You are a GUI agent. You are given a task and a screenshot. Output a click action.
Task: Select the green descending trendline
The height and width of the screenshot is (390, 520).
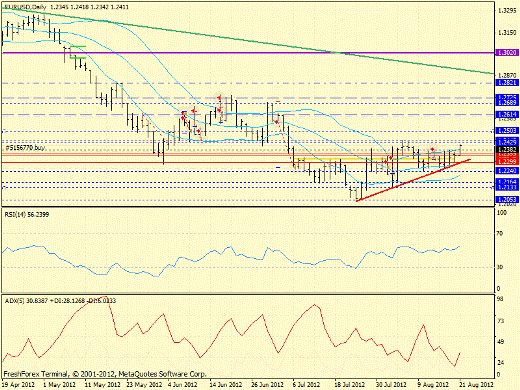(248, 41)
